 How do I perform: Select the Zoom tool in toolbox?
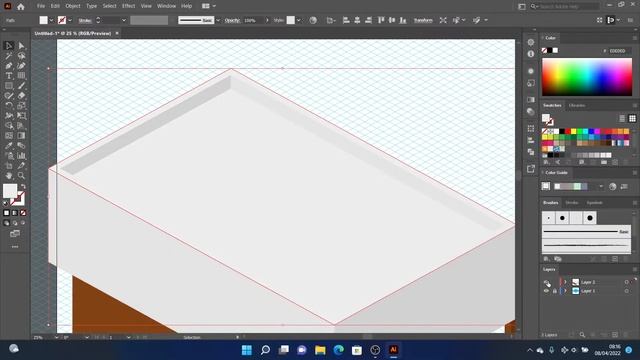point(21,176)
